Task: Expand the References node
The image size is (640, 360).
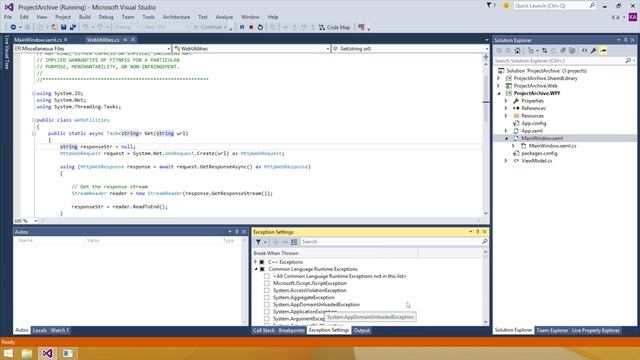Action: click(x=506, y=108)
